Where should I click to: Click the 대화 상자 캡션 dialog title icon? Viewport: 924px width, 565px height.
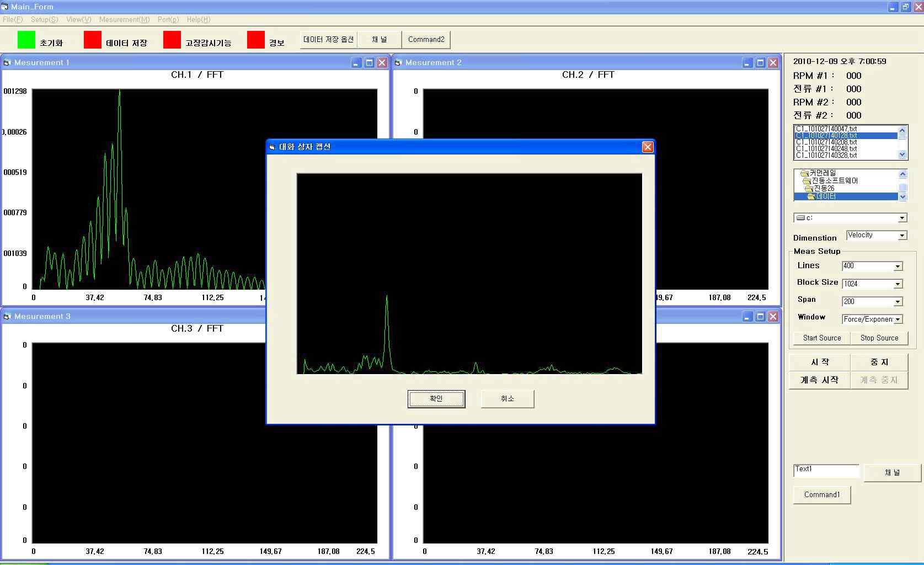(272, 147)
